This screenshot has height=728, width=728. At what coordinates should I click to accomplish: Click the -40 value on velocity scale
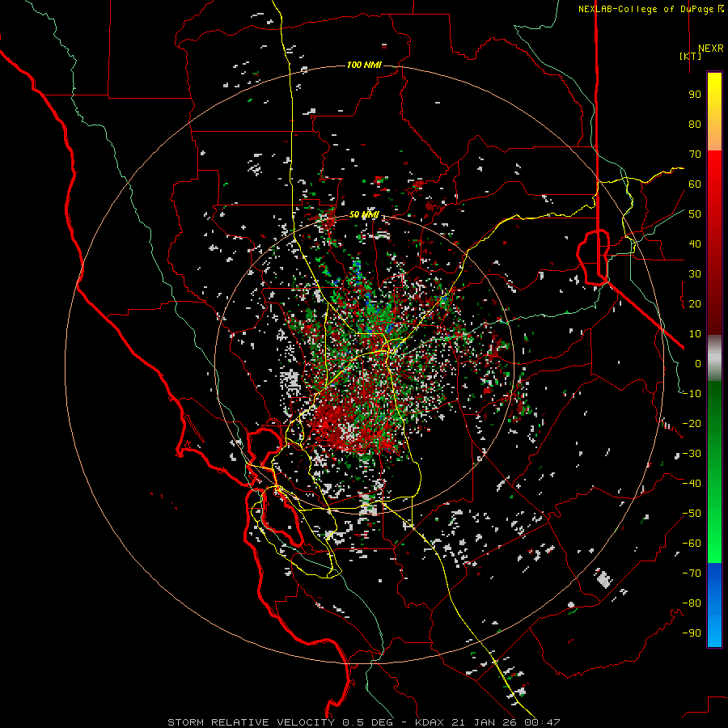coord(692,484)
